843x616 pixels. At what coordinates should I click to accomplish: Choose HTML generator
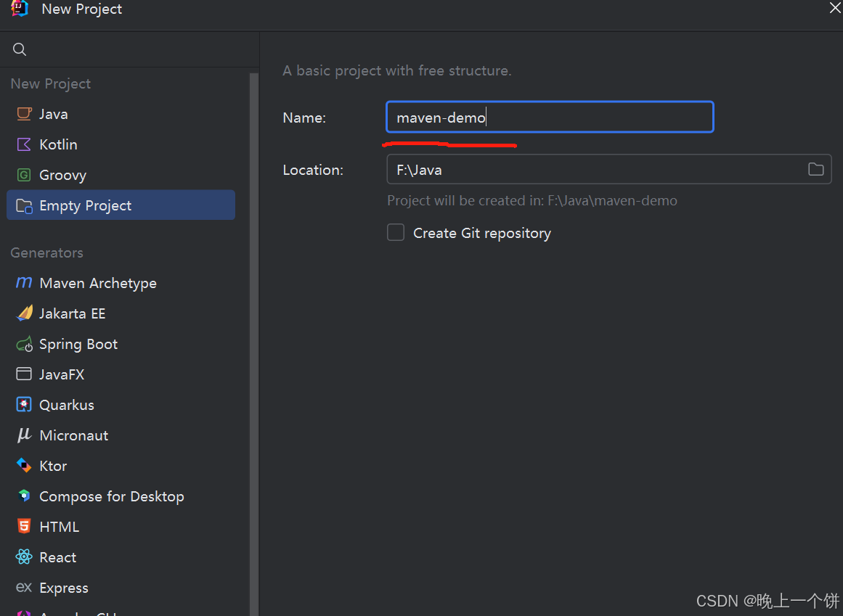[121, 527]
